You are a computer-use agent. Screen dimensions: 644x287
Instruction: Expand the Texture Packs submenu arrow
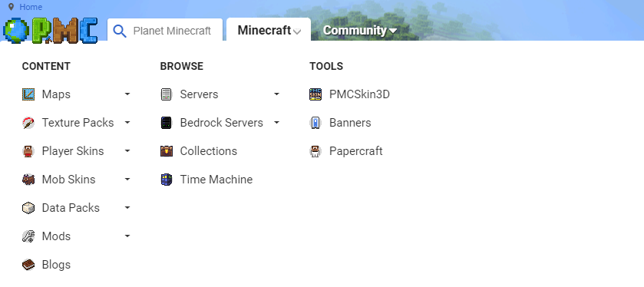pos(127,123)
